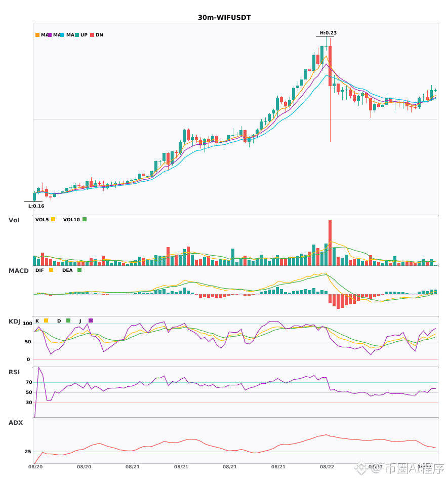Viewport: 448px width, 481px height.
Task: Click the 70 axis value in RSI
Action: (29, 382)
